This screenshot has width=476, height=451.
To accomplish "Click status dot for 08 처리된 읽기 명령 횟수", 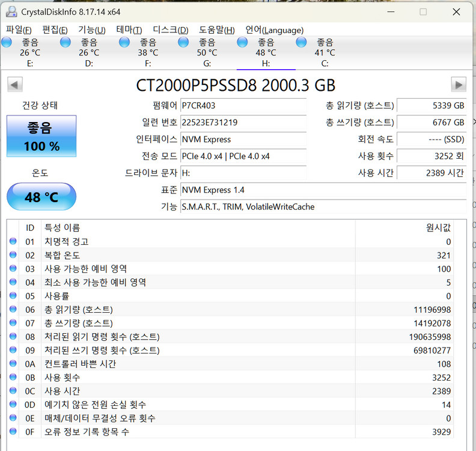I will (x=13, y=336).
